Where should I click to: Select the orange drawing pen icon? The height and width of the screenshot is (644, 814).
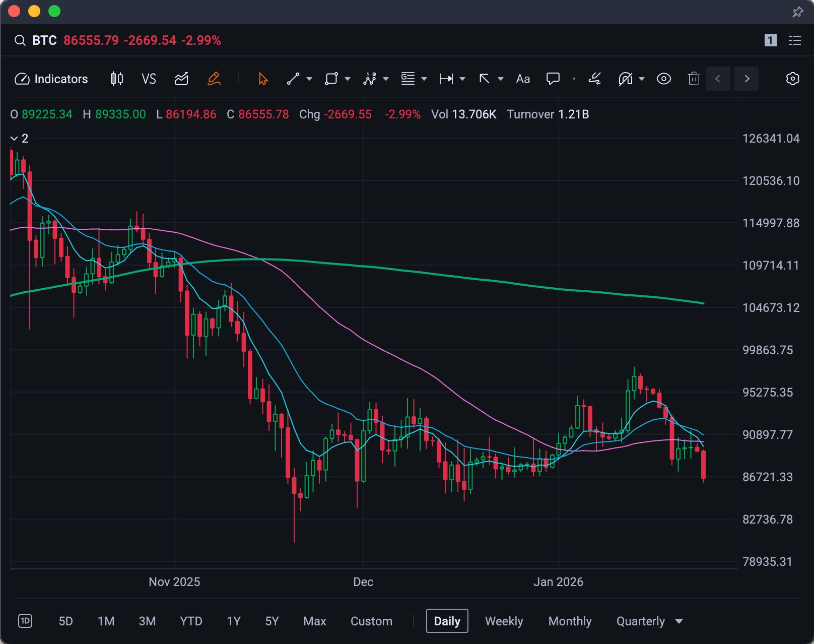(214, 79)
